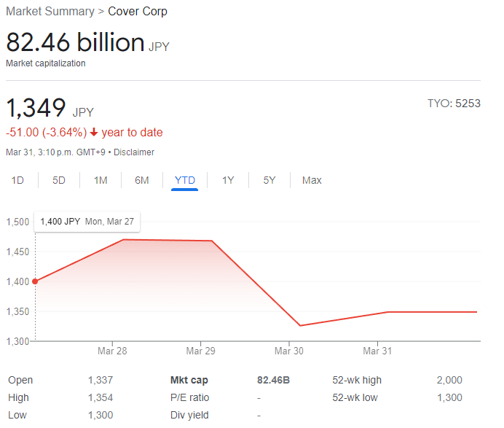Show the 1Y chart range
504x428 pixels.
[x=228, y=180]
